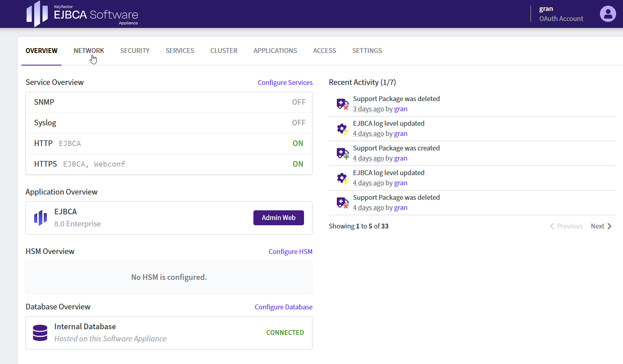Click Previous page chevron in activity list
This screenshot has width=623, height=364.
pyautogui.click(x=552, y=226)
